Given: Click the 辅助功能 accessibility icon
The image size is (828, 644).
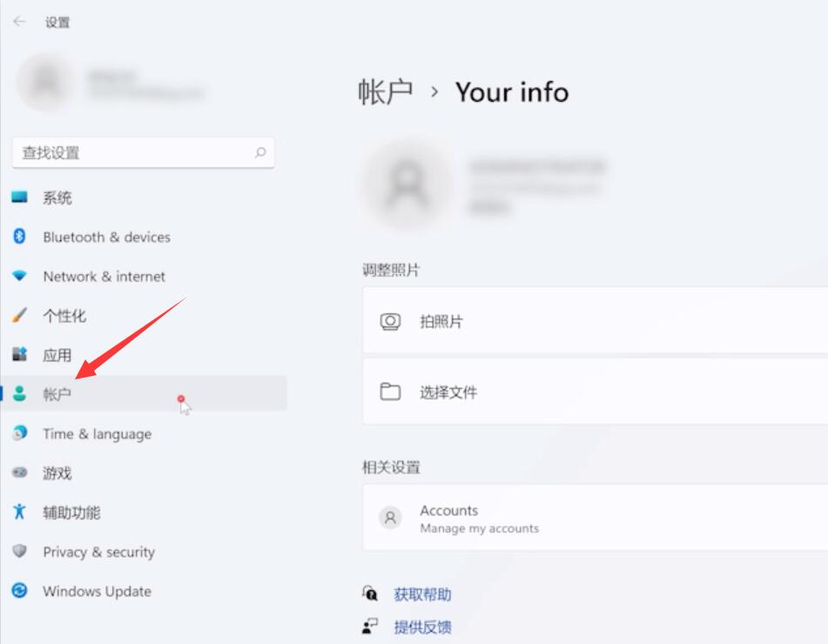Looking at the screenshot, I should coord(19,512).
